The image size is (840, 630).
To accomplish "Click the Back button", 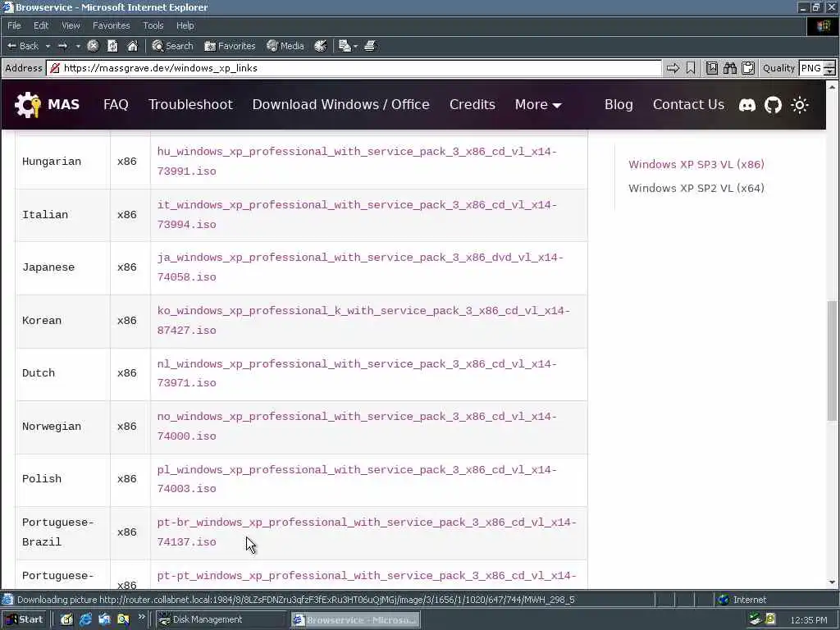I will (x=22, y=46).
